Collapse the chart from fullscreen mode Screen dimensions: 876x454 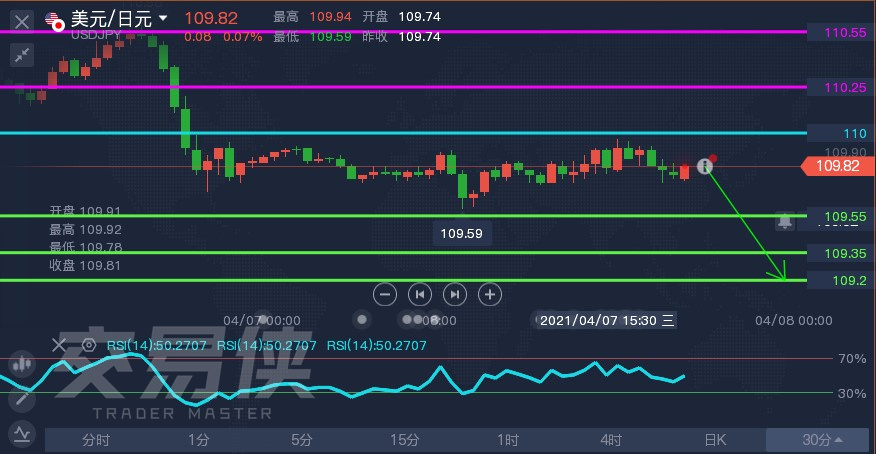click(x=22, y=55)
